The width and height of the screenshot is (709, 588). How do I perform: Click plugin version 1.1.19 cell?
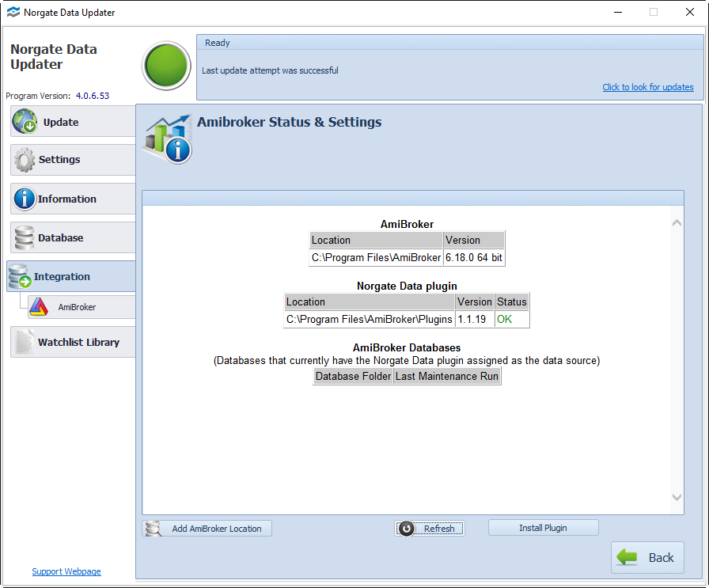click(474, 320)
